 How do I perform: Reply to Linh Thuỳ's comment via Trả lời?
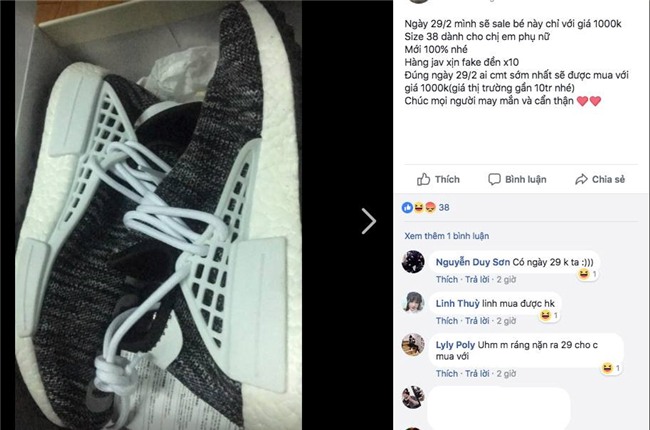(477, 321)
